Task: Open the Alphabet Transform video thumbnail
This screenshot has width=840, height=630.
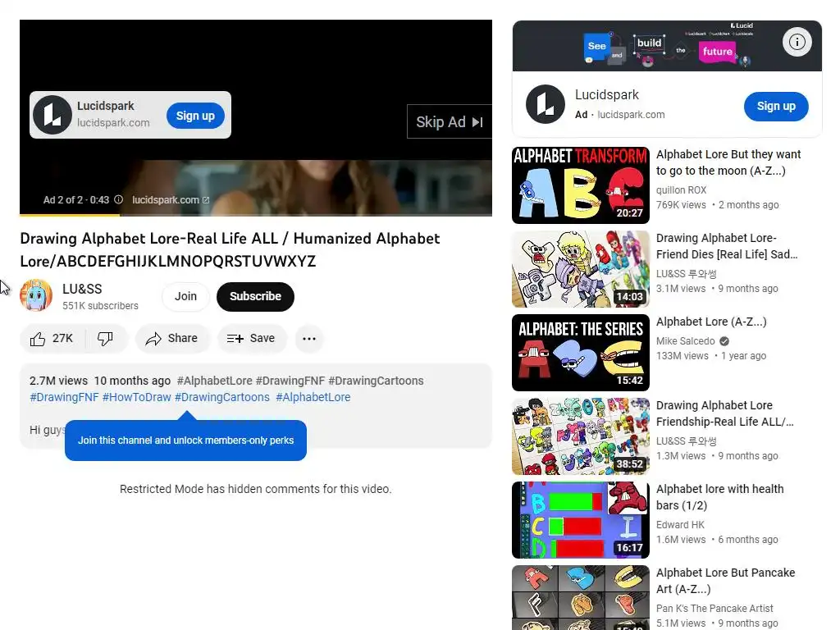Action: click(x=581, y=185)
